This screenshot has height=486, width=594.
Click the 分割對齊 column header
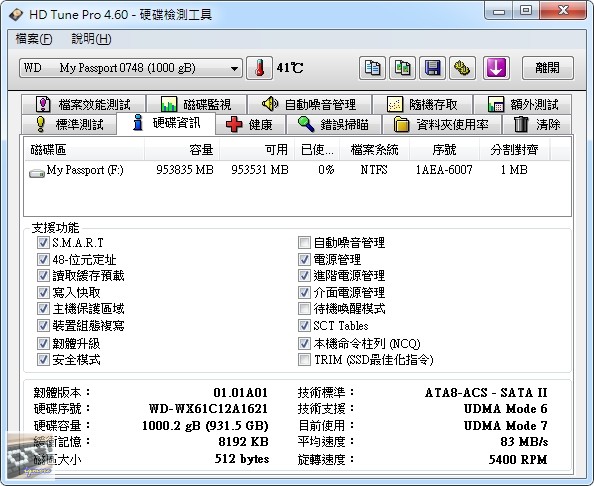[514, 150]
